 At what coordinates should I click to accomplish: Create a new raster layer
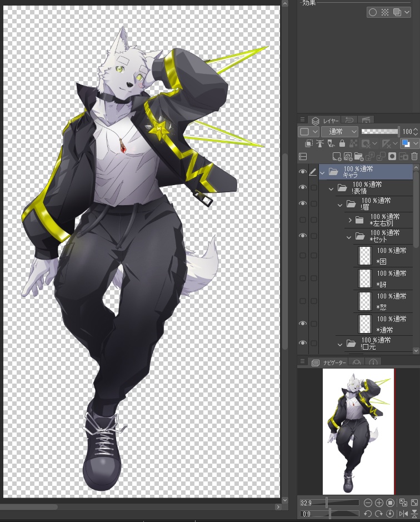(337, 156)
